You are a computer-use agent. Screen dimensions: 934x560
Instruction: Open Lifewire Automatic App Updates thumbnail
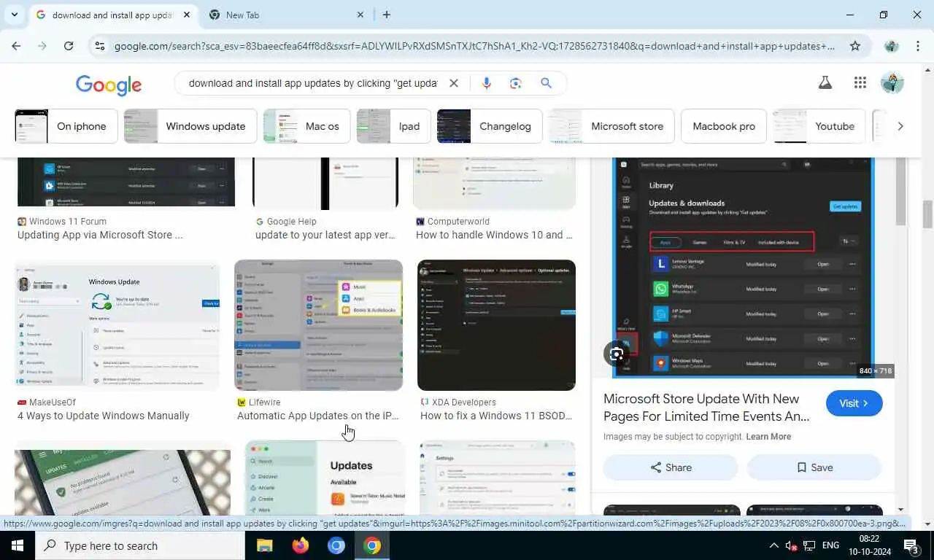(318, 325)
